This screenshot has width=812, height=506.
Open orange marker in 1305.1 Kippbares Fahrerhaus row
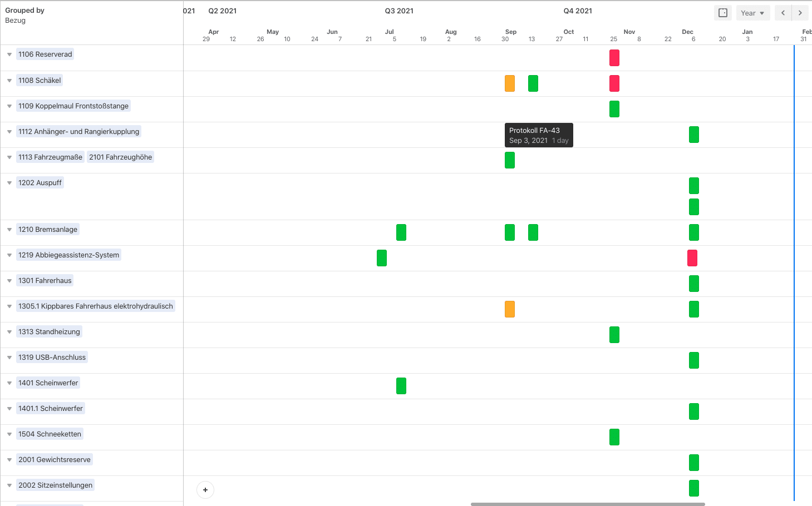pyautogui.click(x=510, y=309)
